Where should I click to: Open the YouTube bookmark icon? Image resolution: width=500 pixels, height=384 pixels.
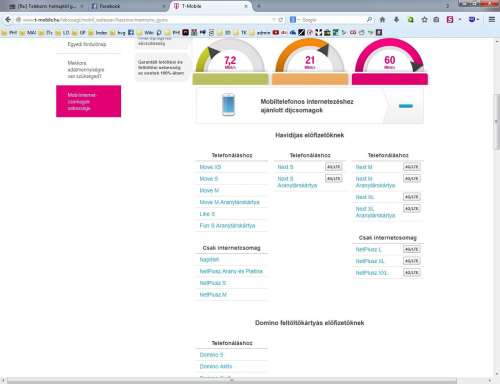276,32
